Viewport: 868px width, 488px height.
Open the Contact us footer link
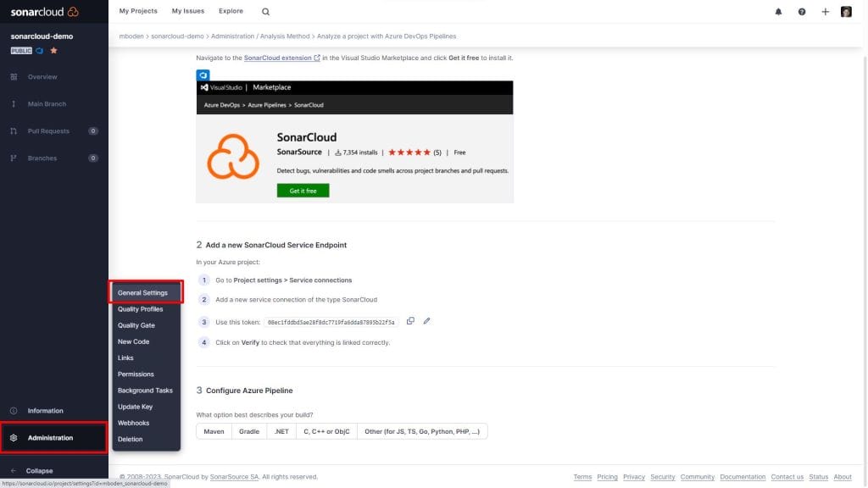click(787, 477)
